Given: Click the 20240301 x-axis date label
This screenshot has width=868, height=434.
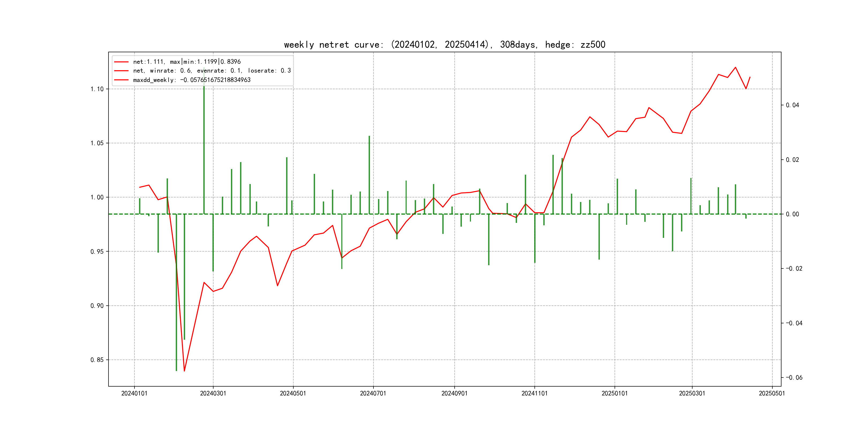Looking at the screenshot, I should coord(213,393).
